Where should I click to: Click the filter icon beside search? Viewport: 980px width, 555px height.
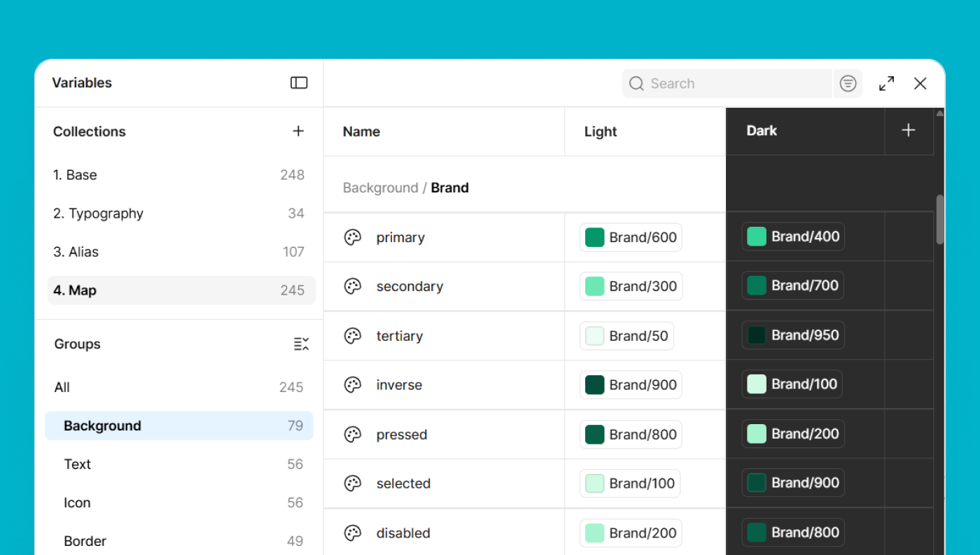pos(848,83)
